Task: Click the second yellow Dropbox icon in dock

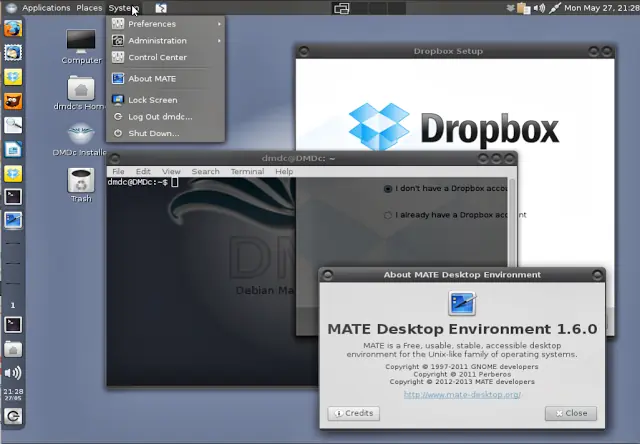Action: click(x=13, y=173)
